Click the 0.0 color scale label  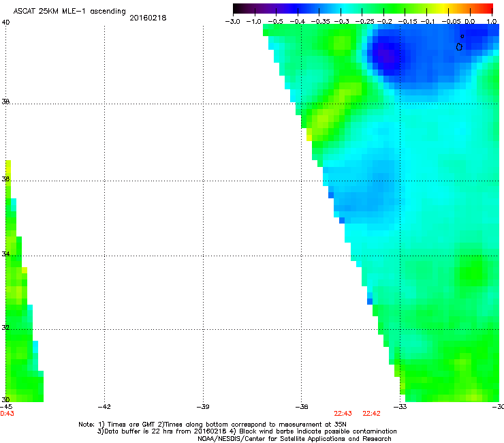(x=470, y=22)
